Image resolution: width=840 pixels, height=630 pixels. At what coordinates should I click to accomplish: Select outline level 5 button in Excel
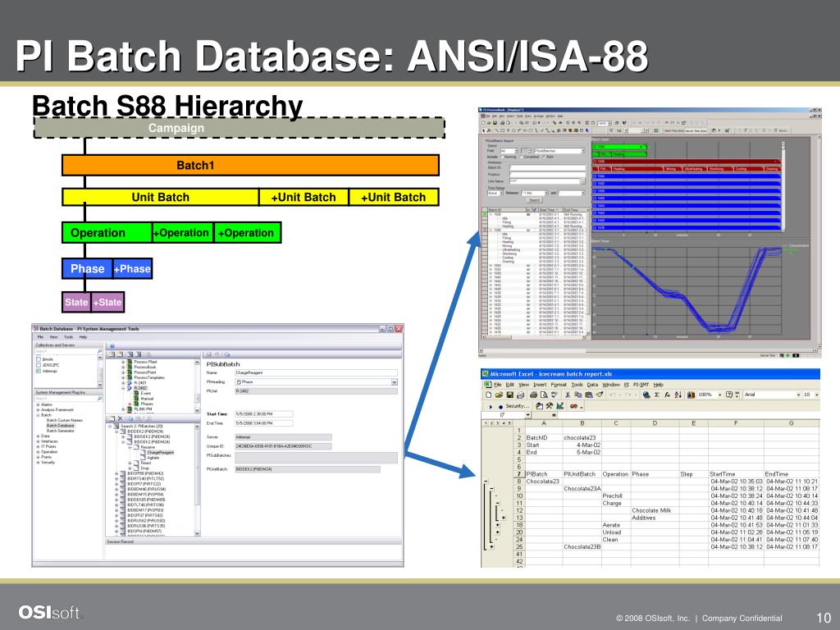click(509, 423)
